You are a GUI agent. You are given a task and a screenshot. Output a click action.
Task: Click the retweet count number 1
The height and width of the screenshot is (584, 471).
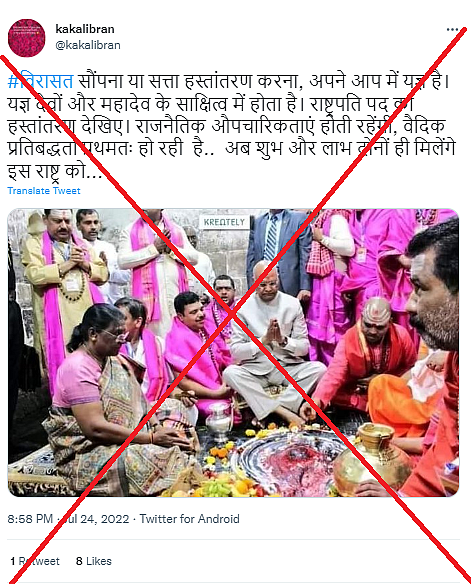pyautogui.click(x=13, y=561)
